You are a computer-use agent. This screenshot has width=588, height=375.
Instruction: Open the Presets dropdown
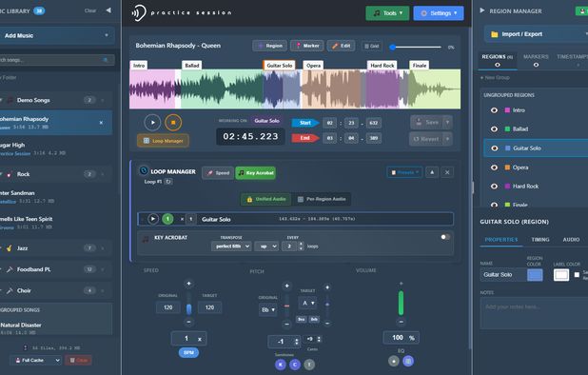404,172
